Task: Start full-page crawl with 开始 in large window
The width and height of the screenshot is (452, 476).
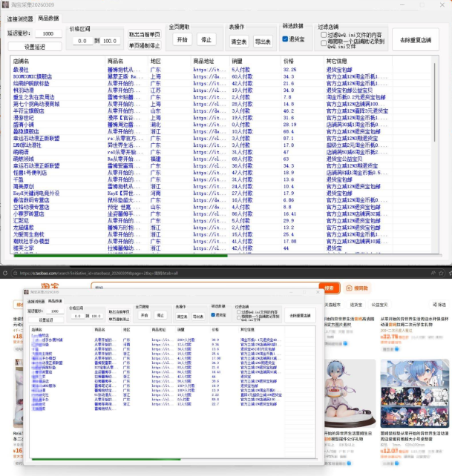Action: 183,39
